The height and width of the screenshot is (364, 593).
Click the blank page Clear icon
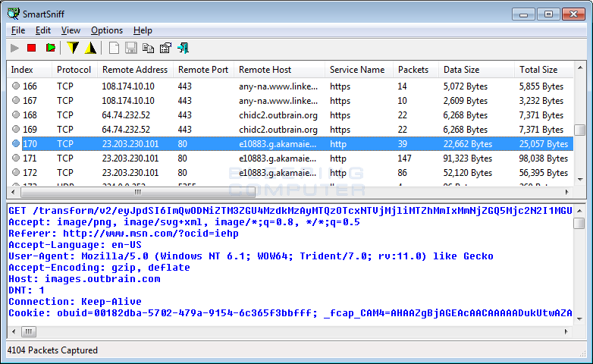coord(114,48)
